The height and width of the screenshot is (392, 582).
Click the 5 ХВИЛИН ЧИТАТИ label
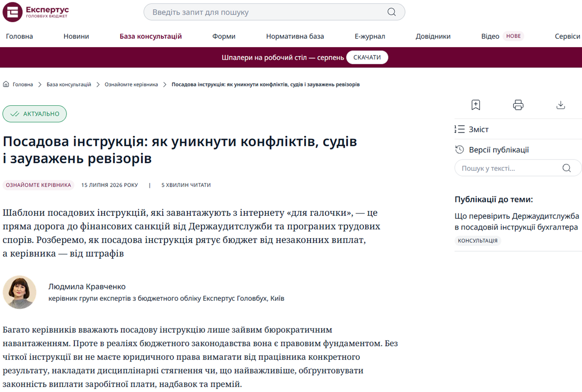(186, 185)
